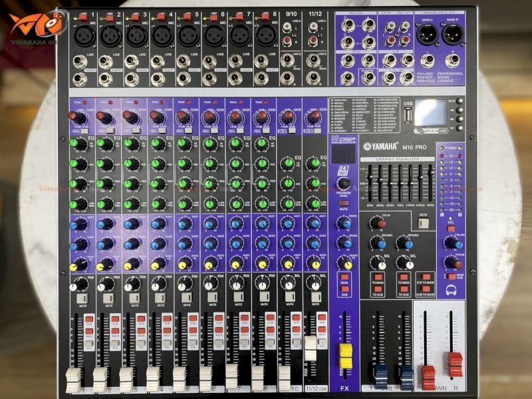The width and height of the screenshot is (532, 399).
Task: Push the FX SUB assign button
Action: coord(344,289)
